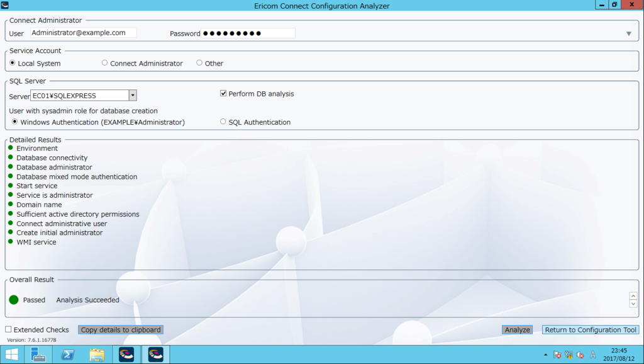The height and width of the screenshot is (364, 644).
Task: Open File Explorer from taskbar
Action: 97,355
